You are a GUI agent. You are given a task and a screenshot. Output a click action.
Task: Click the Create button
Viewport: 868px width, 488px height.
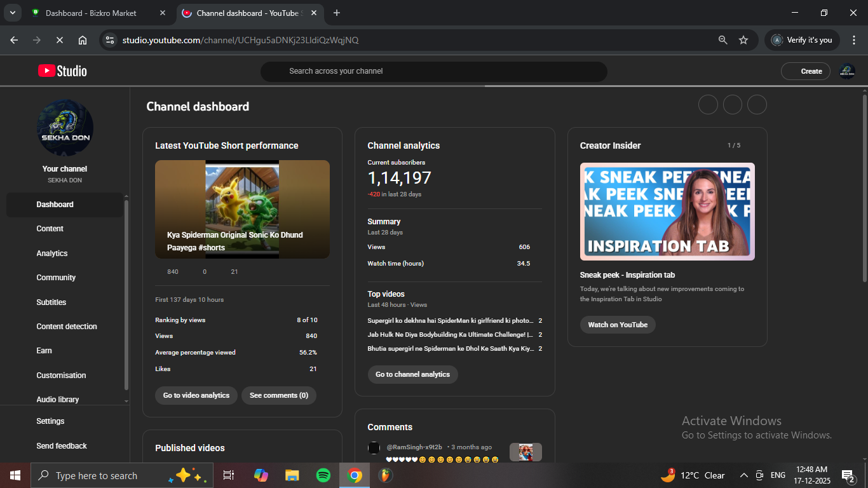pyautogui.click(x=806, y=71)
